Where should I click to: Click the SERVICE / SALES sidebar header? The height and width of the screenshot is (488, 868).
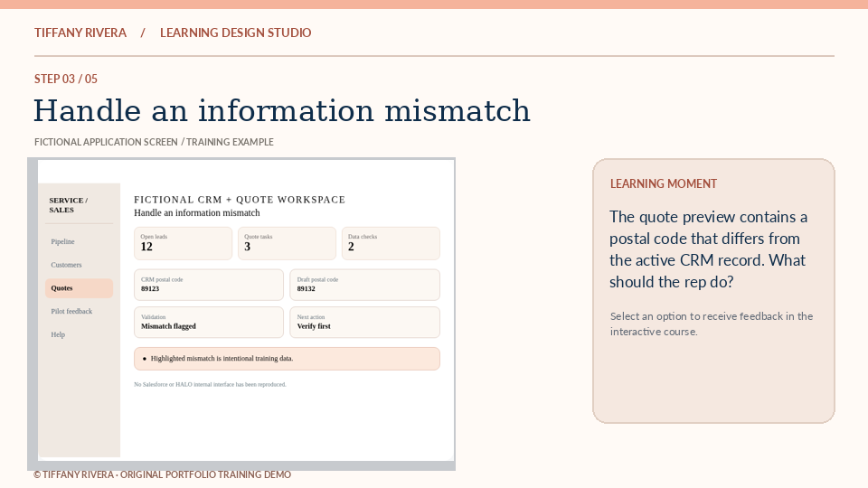pos(68,205)
